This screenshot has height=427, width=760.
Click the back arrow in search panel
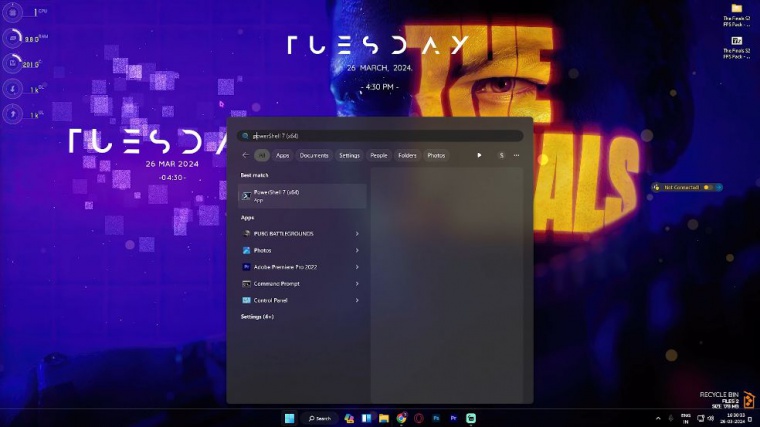[x=245, y=155]
